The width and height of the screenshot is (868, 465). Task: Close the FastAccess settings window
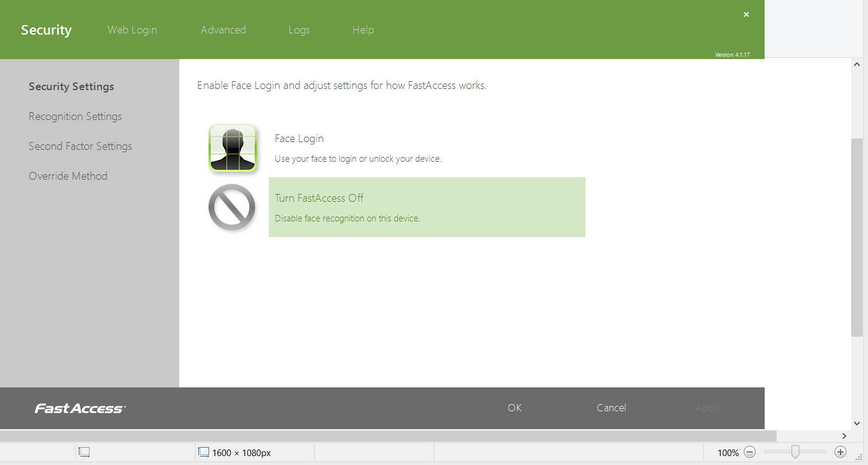pyautogui.click(x=746, y=14)
